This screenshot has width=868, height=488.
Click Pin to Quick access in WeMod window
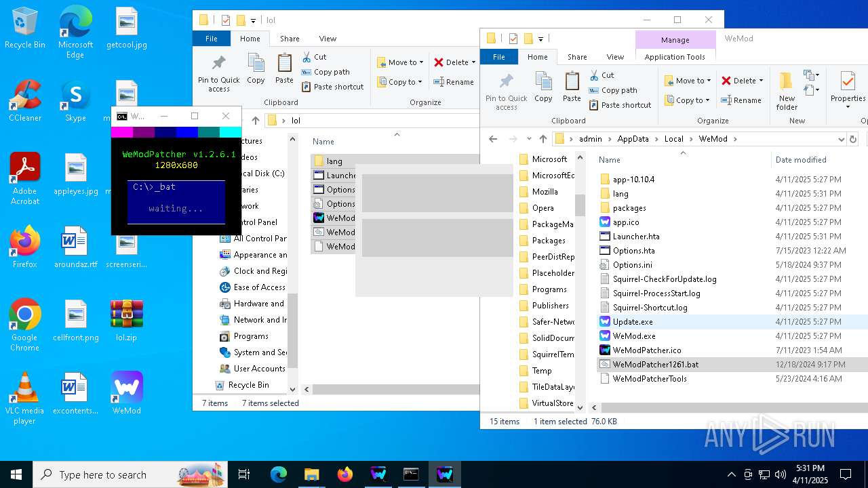click(x=506, y=91)
